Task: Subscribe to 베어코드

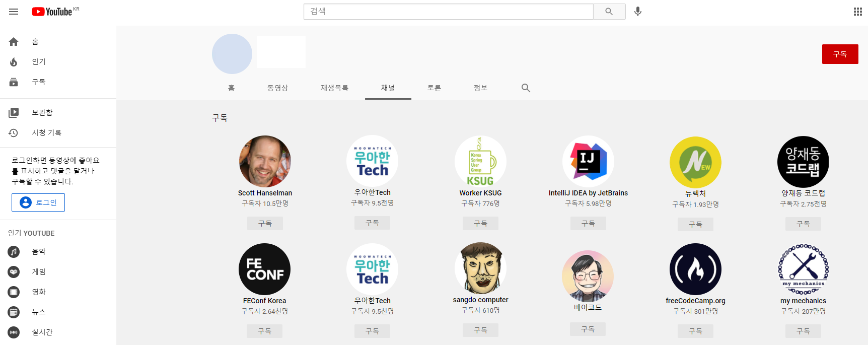Action: (x=588, y=329)
